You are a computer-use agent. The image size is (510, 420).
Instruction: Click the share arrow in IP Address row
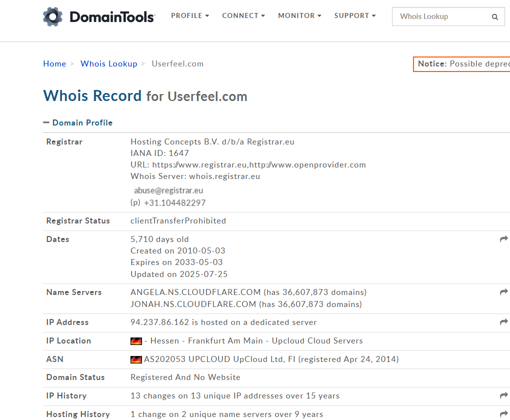coord(504,322)
